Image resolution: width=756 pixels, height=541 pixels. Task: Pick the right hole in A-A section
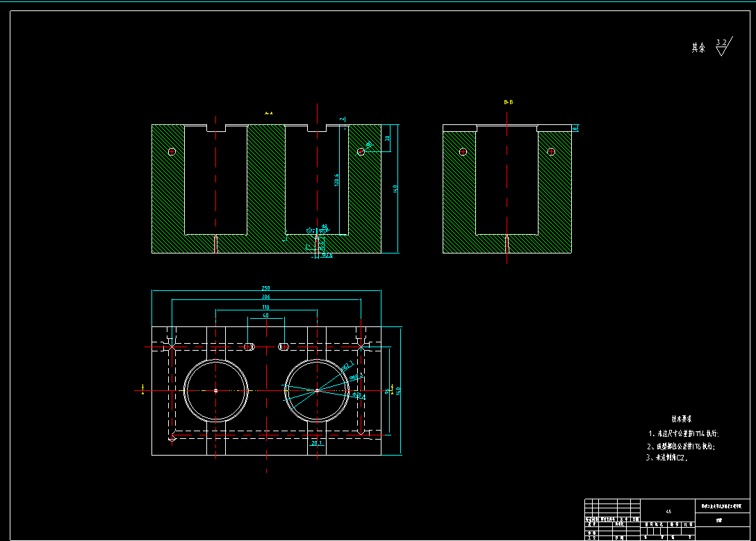click(361, 152)
